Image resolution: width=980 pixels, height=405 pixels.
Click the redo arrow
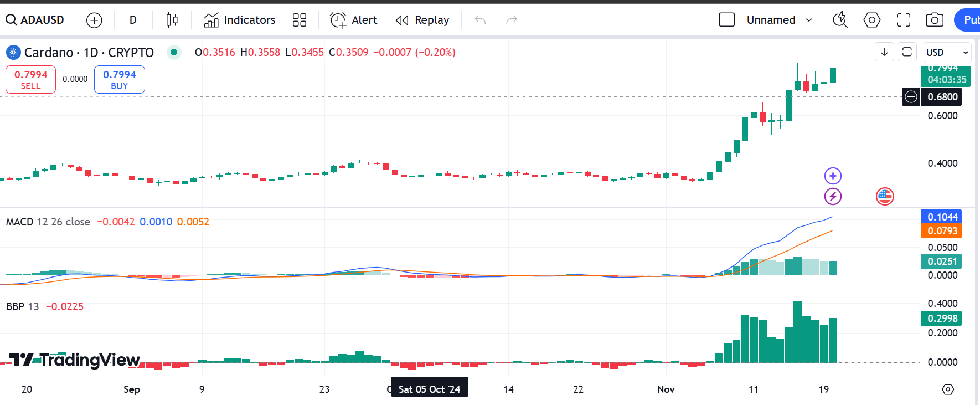(512, 20)
